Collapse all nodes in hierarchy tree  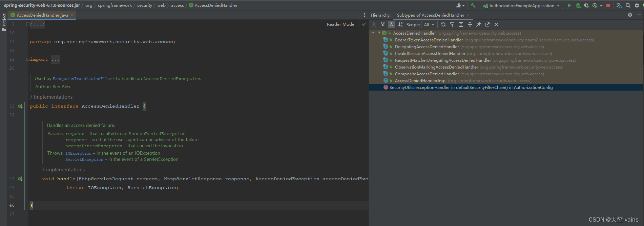click(470, 24)
